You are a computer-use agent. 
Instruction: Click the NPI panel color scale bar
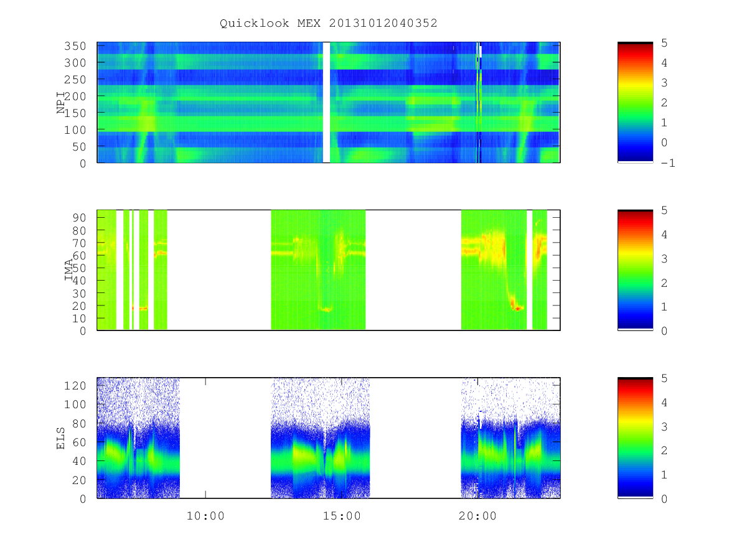(635, 102)
